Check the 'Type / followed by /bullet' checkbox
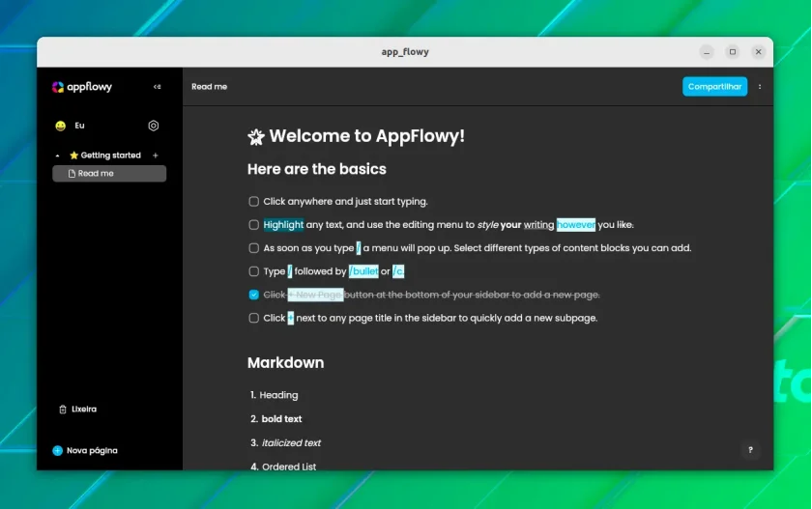 [x=253, y=271]
